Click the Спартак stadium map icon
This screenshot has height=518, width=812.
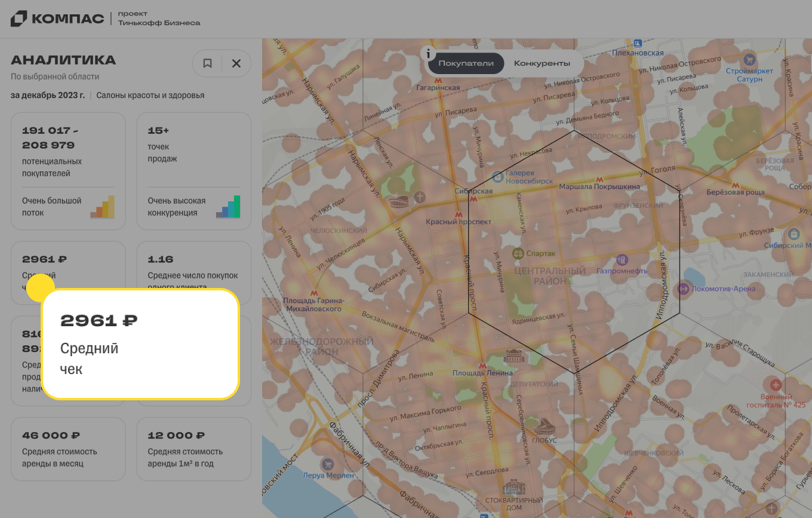tap(518, 253)
